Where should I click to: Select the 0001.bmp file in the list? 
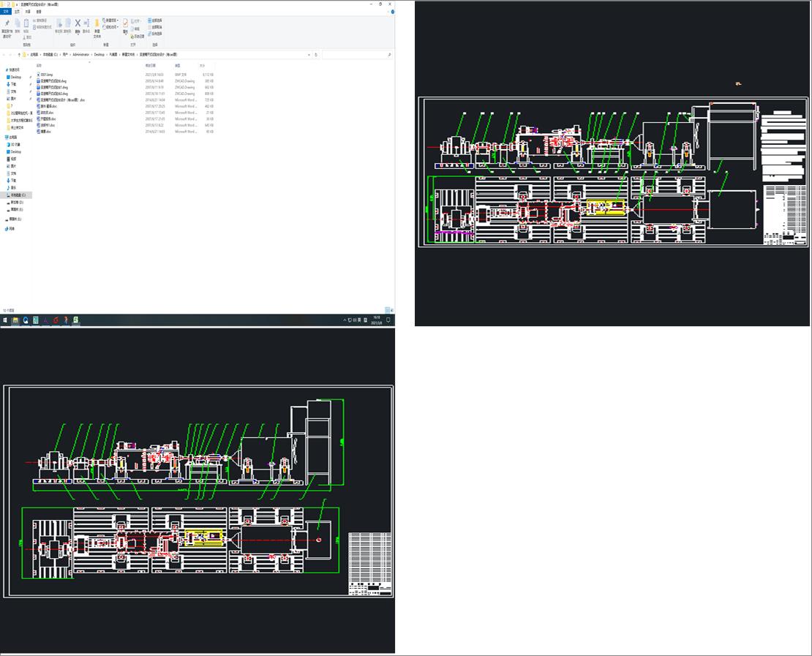click(47, 75)
